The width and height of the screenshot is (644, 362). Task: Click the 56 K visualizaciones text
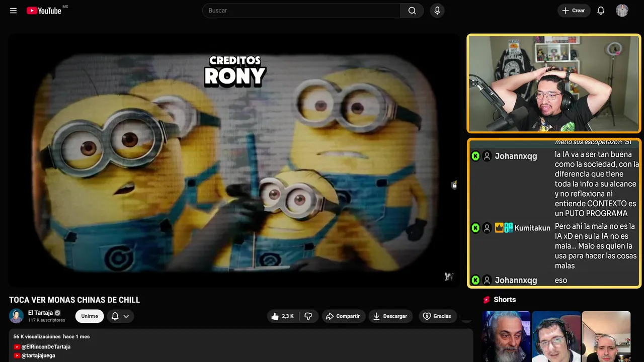pyautogui.click(x=37, y=336)
